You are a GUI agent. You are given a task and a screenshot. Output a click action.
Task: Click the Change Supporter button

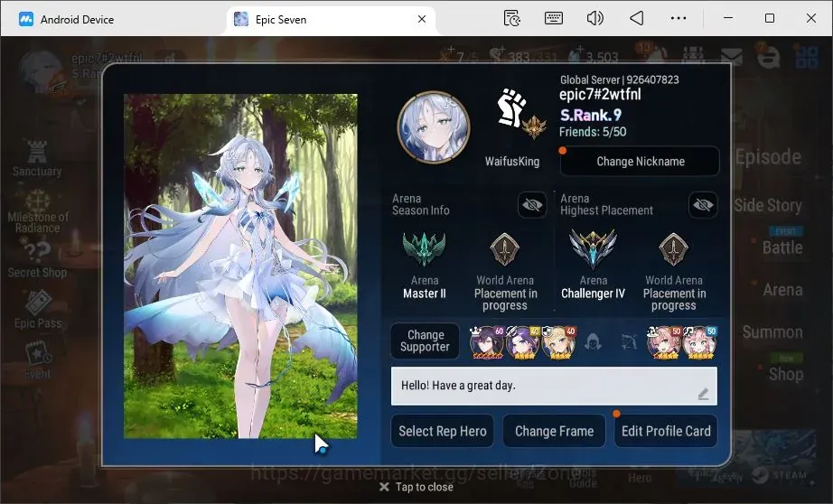click(x=425, y=341)
